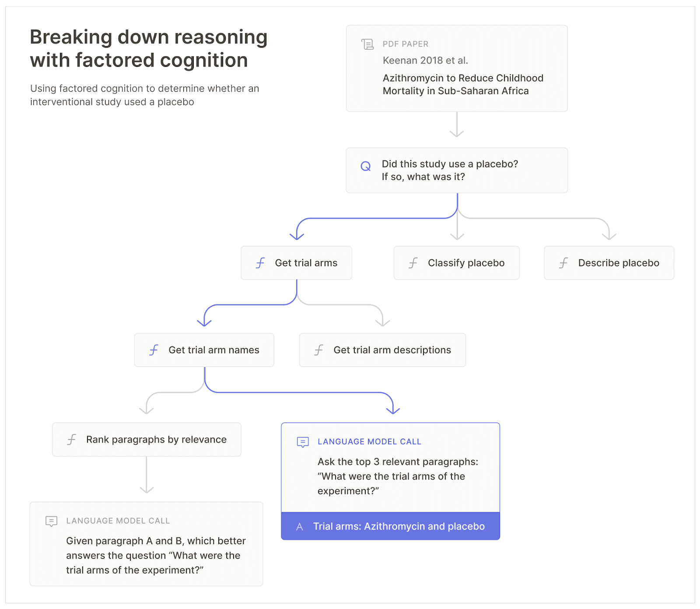Click the A answer icon in blue bar
The width and height of the screenshot is (700, 609).
point(300,527)
